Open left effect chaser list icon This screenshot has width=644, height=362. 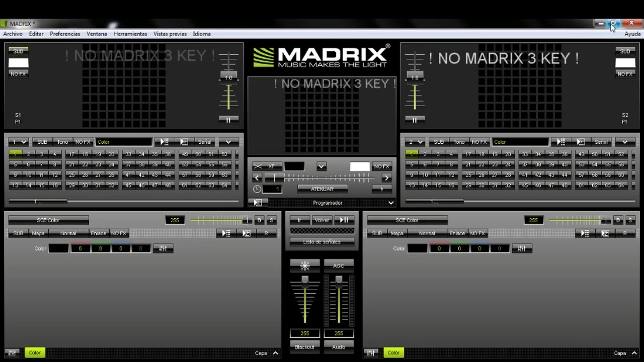pyautogui.click(x=226, y=233)
